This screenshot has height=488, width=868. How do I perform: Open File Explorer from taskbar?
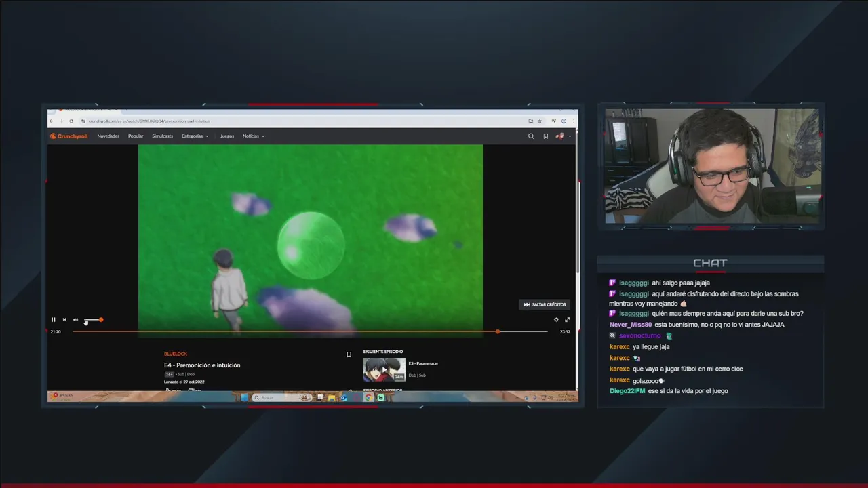(x=332, y=398)
